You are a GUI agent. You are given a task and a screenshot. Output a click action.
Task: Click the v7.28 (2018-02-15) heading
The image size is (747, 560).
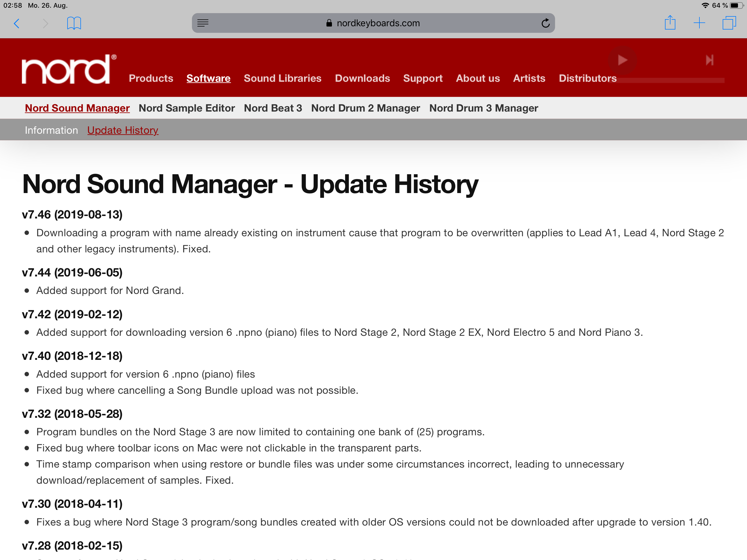pyautogui.click(x=72, y=546)
